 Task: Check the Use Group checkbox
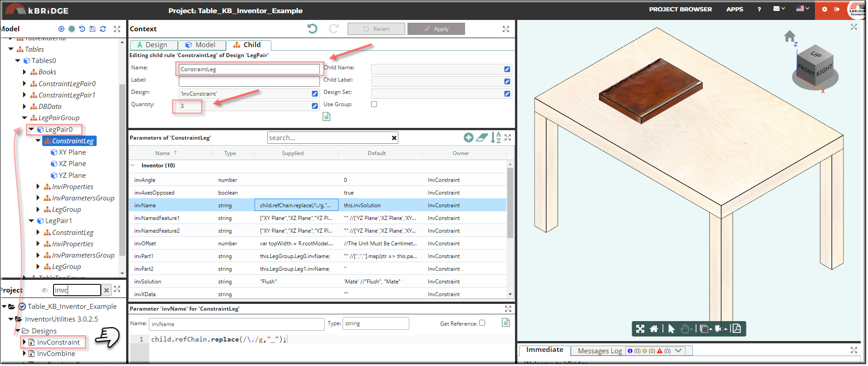point(374,104)
